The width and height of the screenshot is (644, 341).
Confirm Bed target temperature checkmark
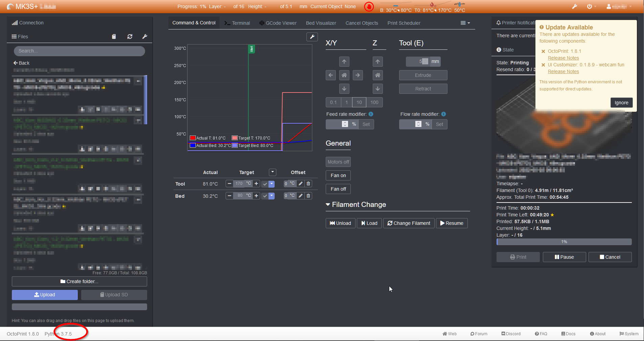[x=265, y=196]
